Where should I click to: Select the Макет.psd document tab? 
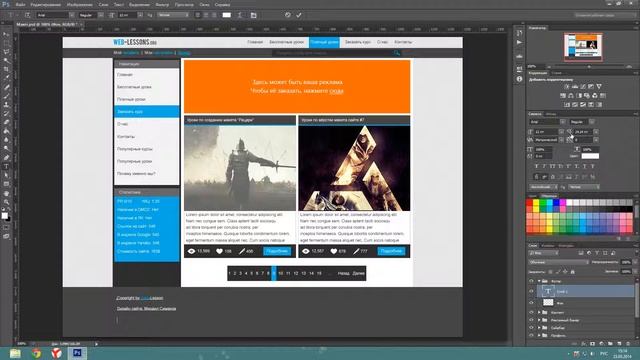pyautogui.click(x=47, y=24)
